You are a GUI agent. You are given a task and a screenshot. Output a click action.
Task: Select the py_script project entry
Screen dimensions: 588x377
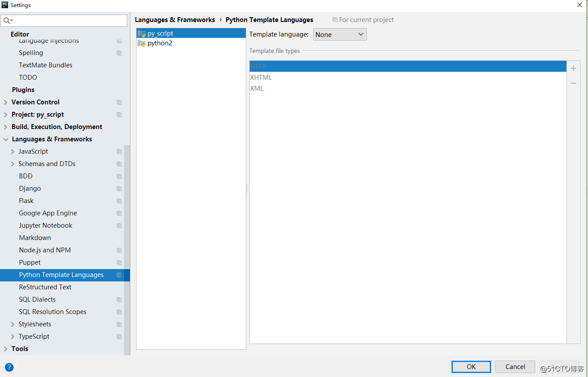click(x=191, y=33)
